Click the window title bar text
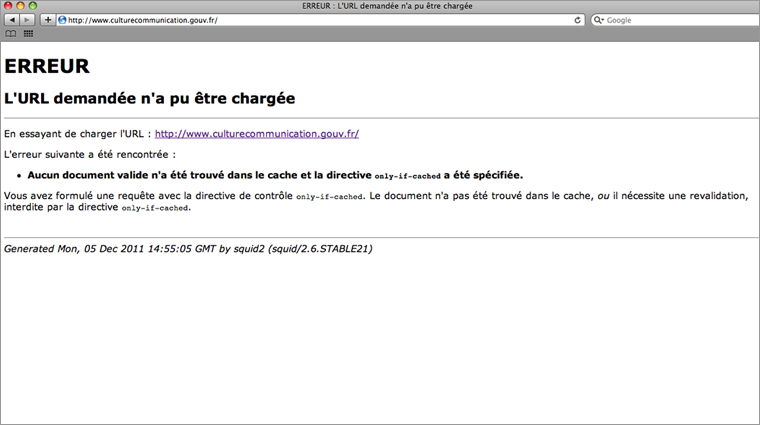 (x=387, y=6)
